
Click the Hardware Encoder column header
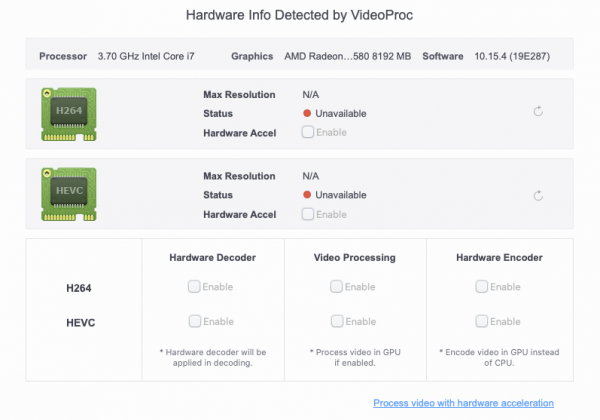pyautogui.click(x=500, y=257)
